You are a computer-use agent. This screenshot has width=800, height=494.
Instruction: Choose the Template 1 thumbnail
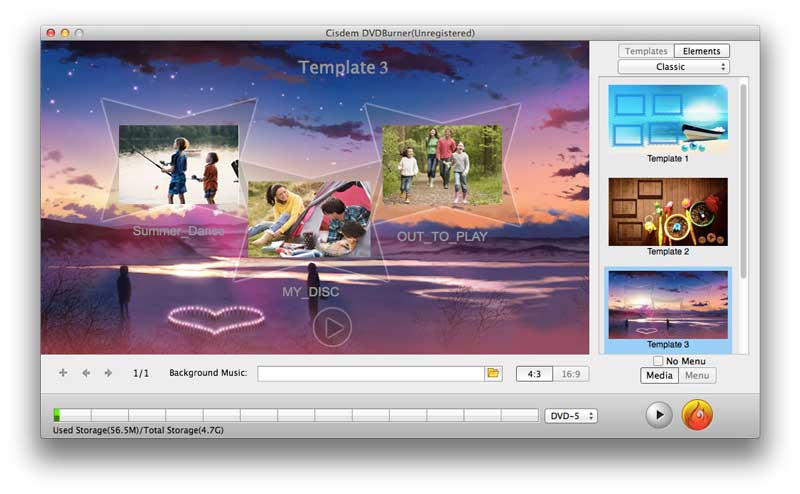668,119
